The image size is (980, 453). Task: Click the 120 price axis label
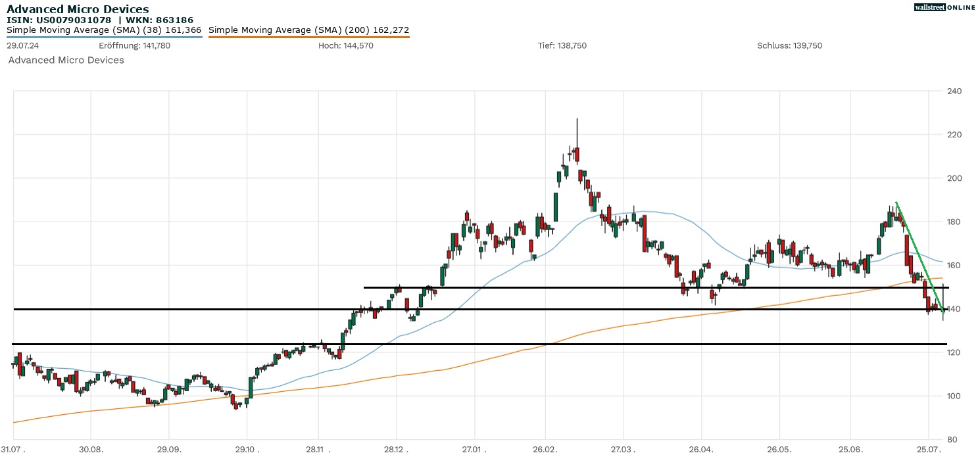click(x=955, y=352)
